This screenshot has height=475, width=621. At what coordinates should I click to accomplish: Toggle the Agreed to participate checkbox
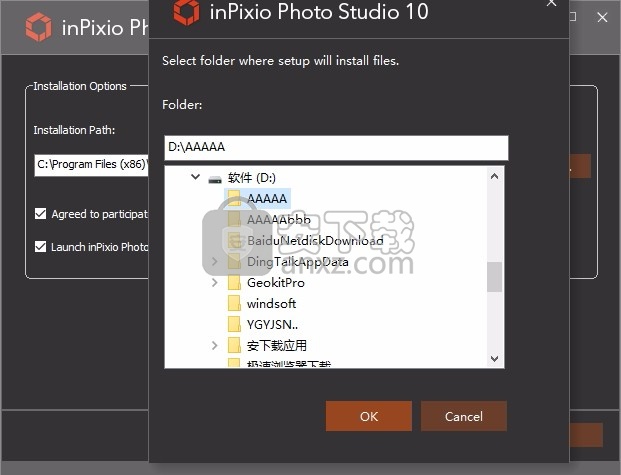click(x=40, y=214)
